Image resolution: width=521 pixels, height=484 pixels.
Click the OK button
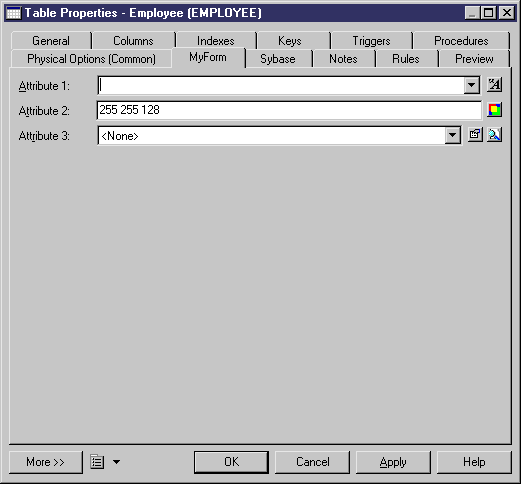click(231, 462)
